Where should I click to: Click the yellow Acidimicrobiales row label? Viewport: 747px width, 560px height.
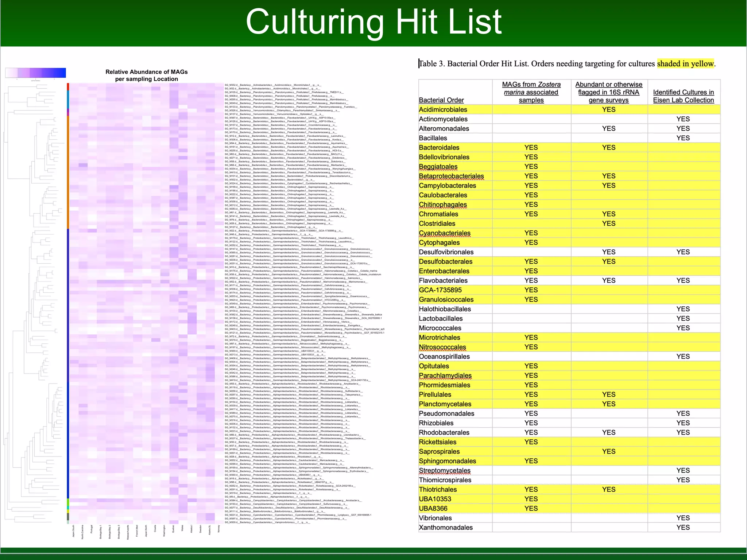(x=443, y=110)
